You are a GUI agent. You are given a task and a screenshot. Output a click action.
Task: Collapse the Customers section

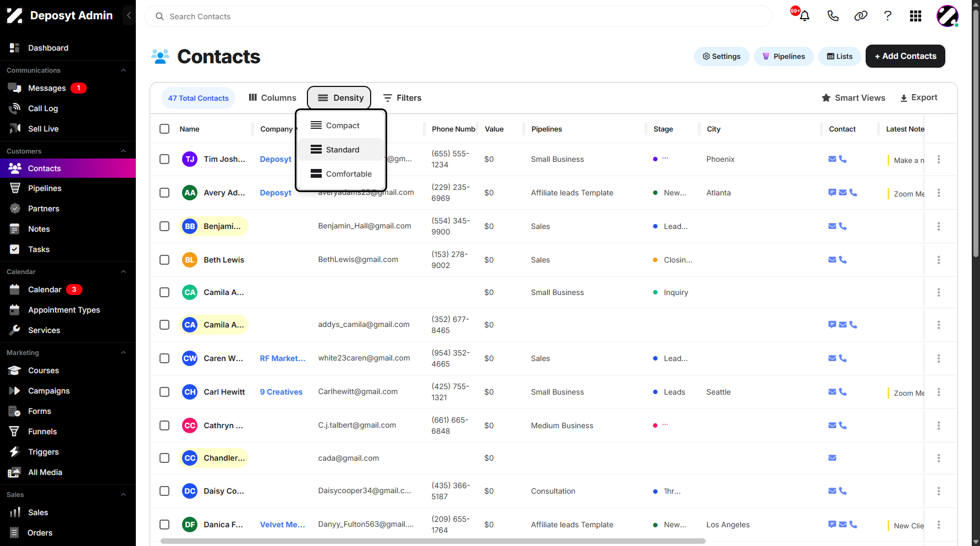tap(123, 151)
